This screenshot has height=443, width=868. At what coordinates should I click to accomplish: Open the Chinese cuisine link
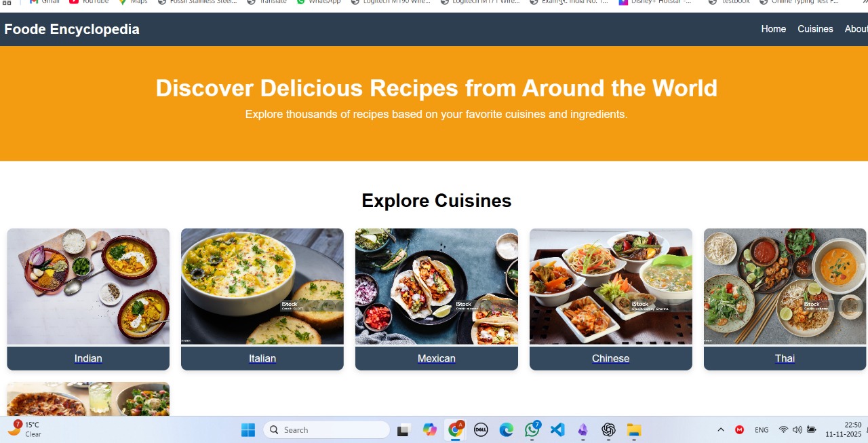click(x=610, y=358)
